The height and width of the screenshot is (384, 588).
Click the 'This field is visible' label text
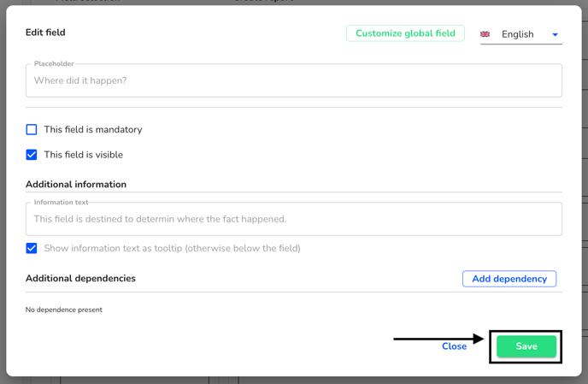(83, 155)
